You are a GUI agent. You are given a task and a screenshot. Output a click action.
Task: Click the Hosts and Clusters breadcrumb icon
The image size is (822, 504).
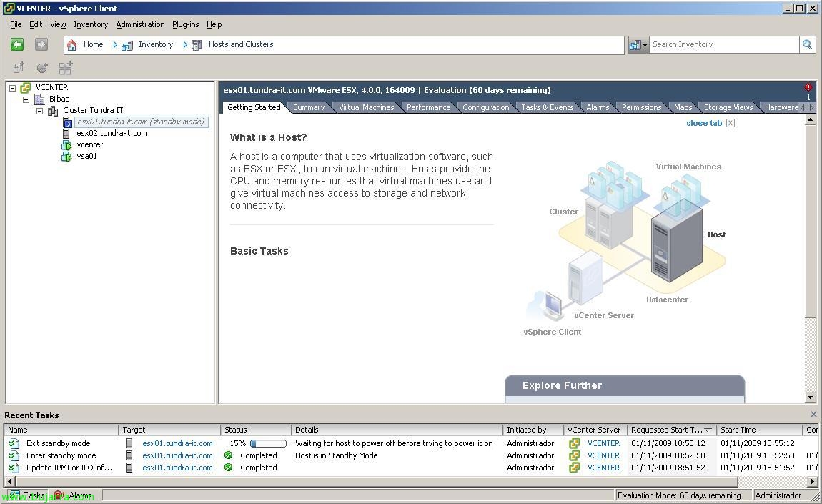point(197,45)
